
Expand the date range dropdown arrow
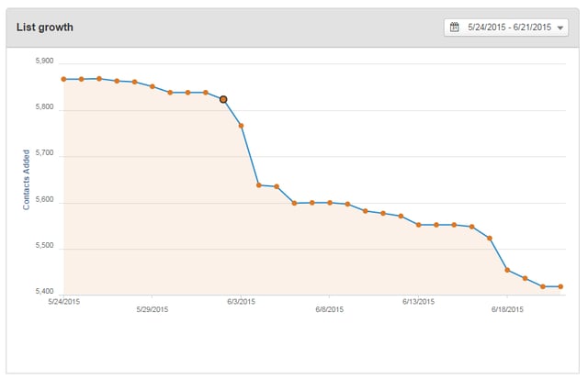(561, 28)
